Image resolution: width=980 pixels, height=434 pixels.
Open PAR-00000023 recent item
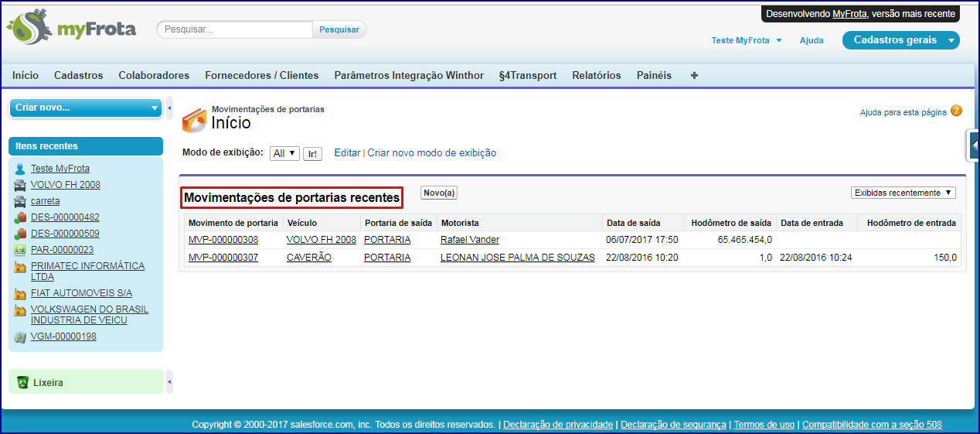pyautogui.click(x=62, y=250)
